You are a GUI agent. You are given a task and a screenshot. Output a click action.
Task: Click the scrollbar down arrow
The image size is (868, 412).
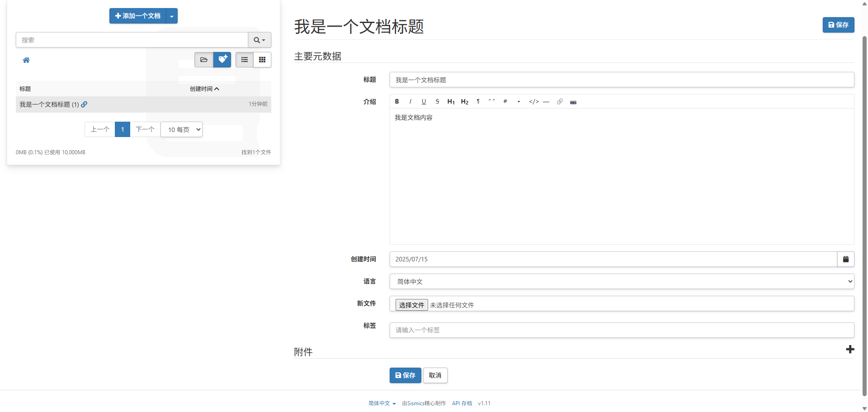pyautogui.click(x=864, y=408)
